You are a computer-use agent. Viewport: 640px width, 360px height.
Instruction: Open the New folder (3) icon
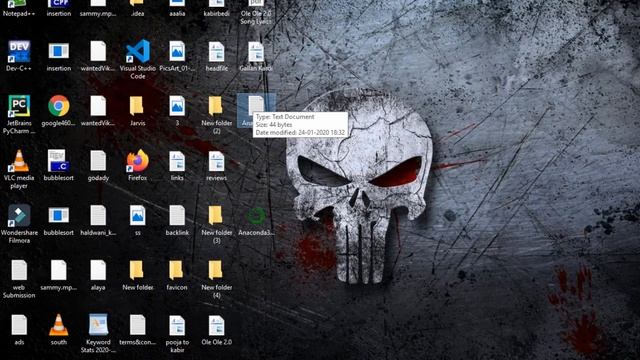point(216,224)
